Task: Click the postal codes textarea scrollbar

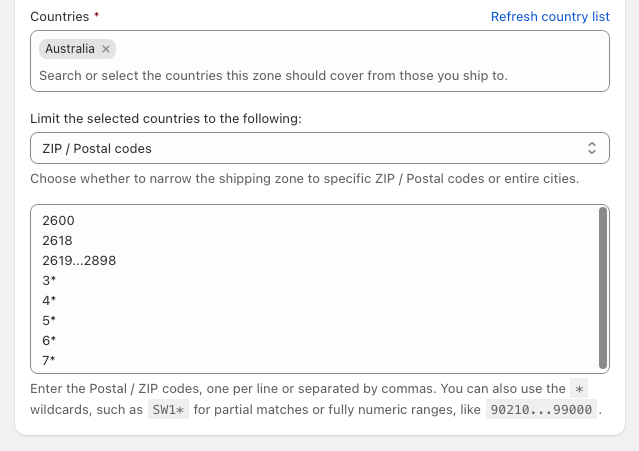Action: click(602, 288)
